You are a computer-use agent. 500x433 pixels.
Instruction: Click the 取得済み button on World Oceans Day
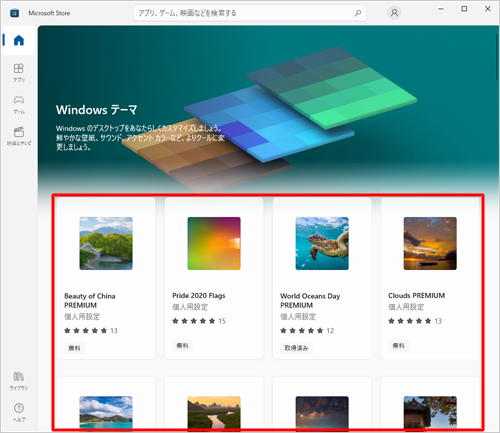click(x=296, y=348)
